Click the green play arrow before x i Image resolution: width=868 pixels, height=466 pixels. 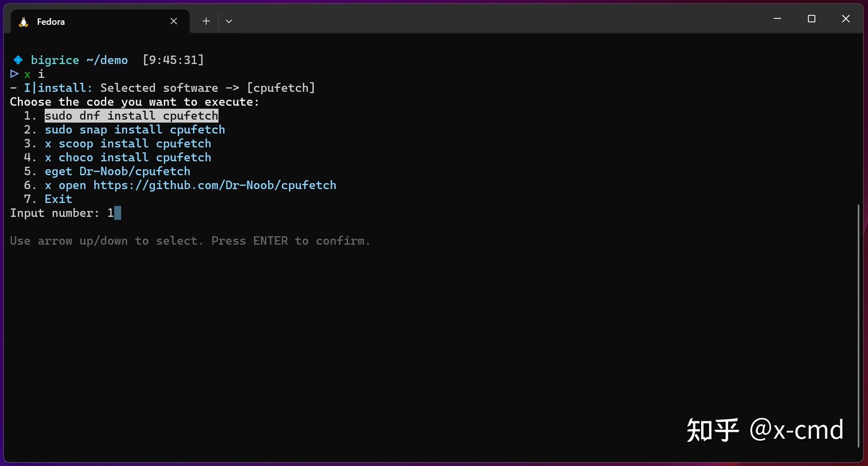13,74
